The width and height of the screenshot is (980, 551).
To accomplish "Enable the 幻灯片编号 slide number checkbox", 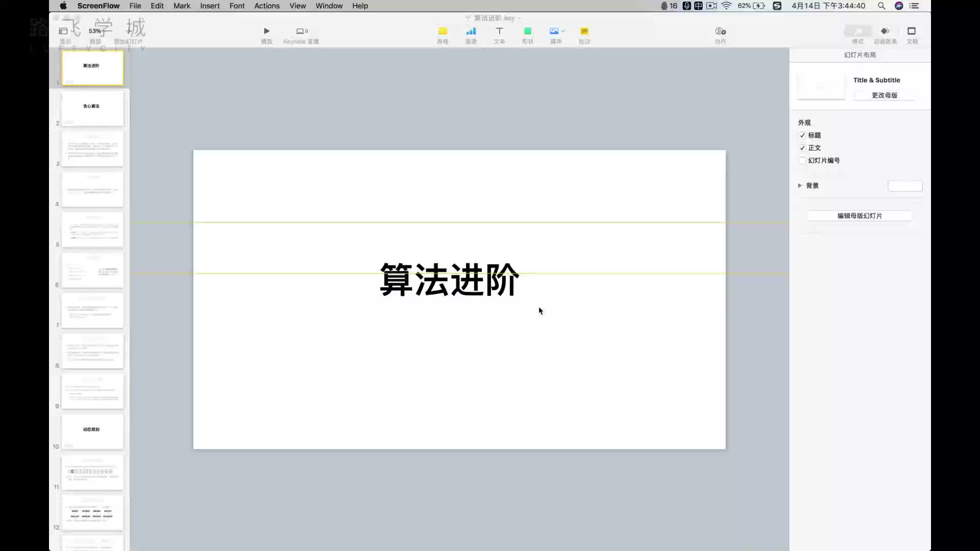I will (802, 161).
